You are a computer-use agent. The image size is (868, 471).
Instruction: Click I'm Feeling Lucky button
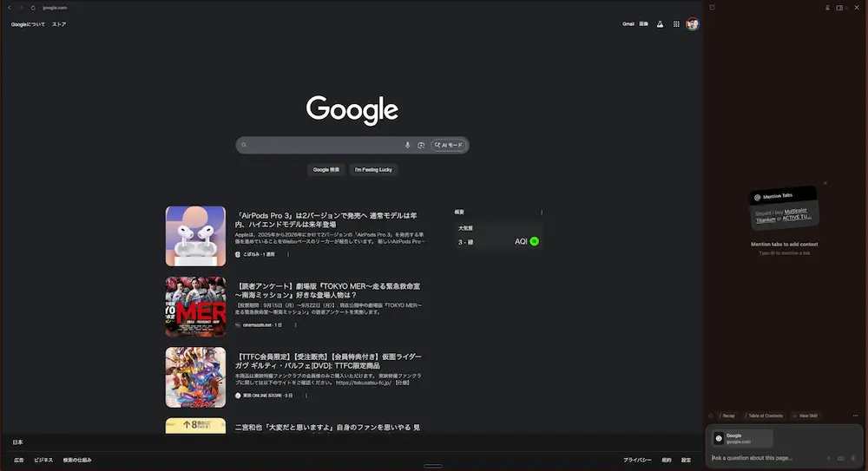(373, 170)
